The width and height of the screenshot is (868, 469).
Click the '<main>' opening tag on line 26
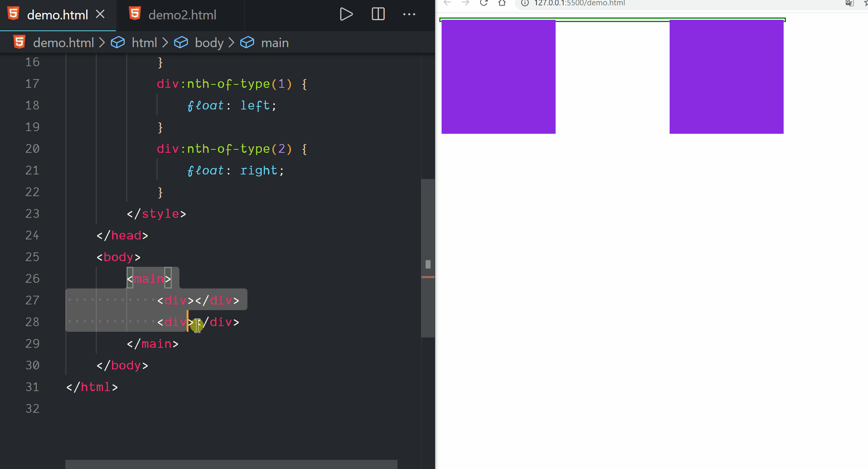[149, 279]
